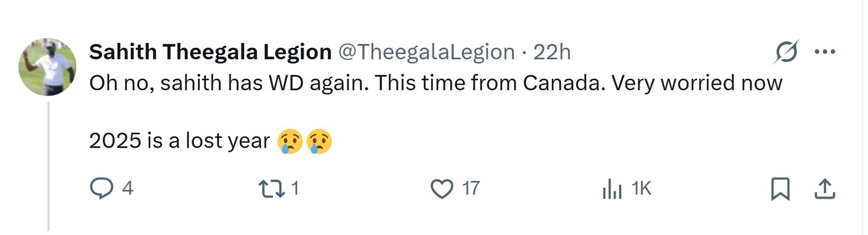Click the first crying face emoji
Screen dimensions: 868x235
290,142
